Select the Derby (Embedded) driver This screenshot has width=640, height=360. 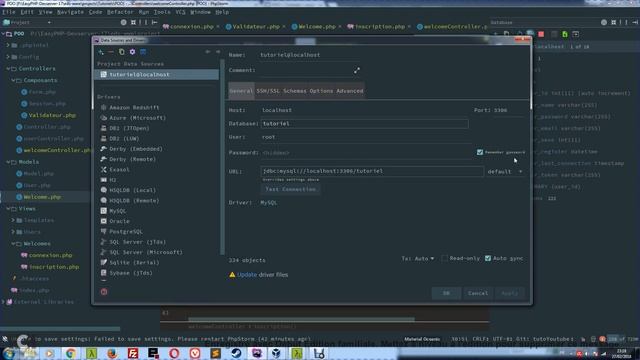click(136, 149)
